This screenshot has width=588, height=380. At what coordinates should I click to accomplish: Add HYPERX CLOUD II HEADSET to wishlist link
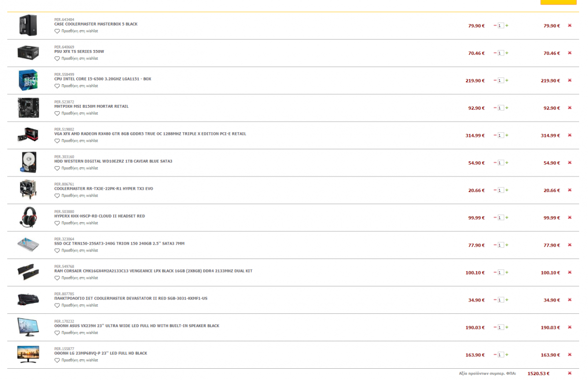pyautogui.click(x=80, y=223)
